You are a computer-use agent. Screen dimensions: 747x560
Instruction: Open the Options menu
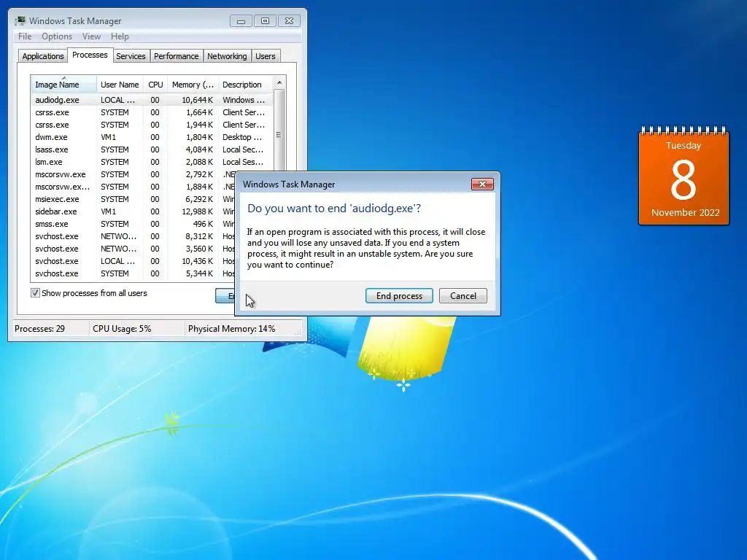(x=57, y=36)
